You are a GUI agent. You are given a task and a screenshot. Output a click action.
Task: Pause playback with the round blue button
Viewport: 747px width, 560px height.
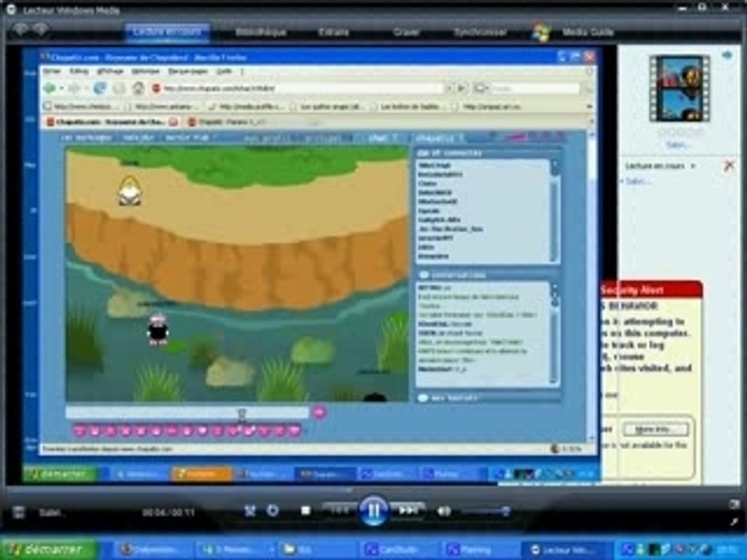tap(373, 510)
